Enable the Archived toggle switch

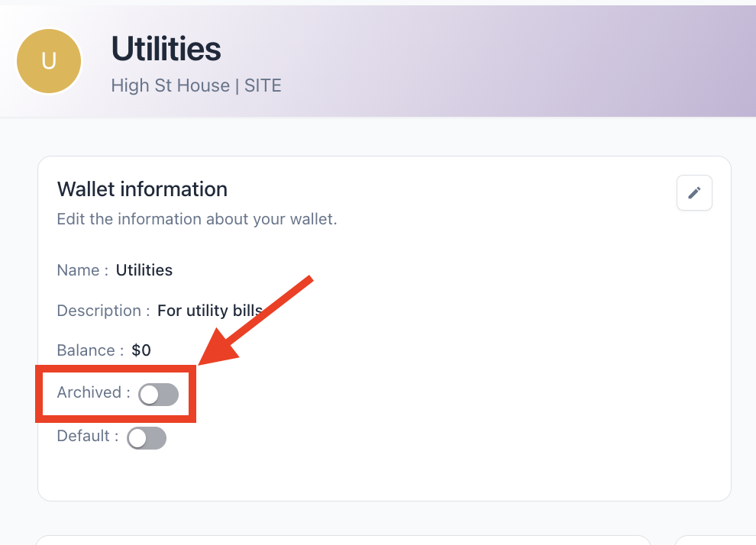click(x=158, y=394)
